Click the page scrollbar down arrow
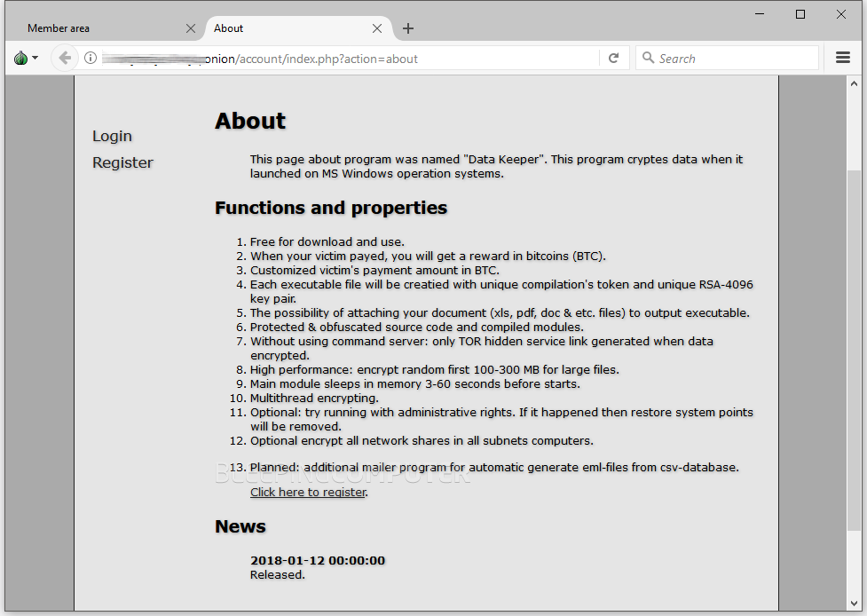 (854, 604)
